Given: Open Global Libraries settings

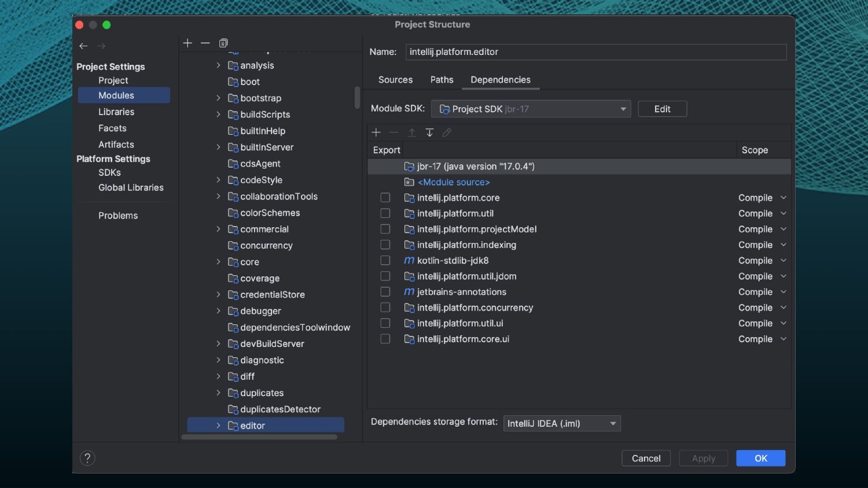Looking at the screenshot, I should point(131,188).
